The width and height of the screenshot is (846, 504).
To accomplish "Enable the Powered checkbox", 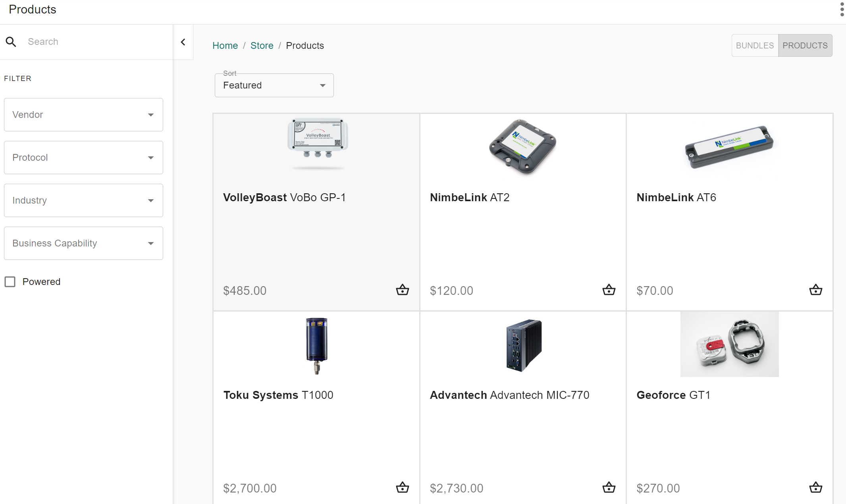I will [x=10, y=282].
